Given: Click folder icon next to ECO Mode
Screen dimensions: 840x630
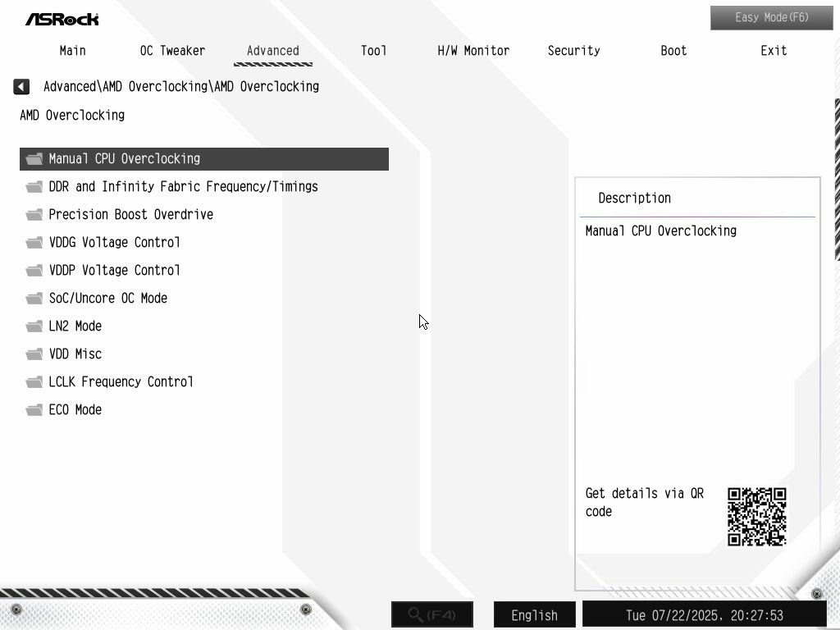Looking at the screenshot, I should (34, 409).
